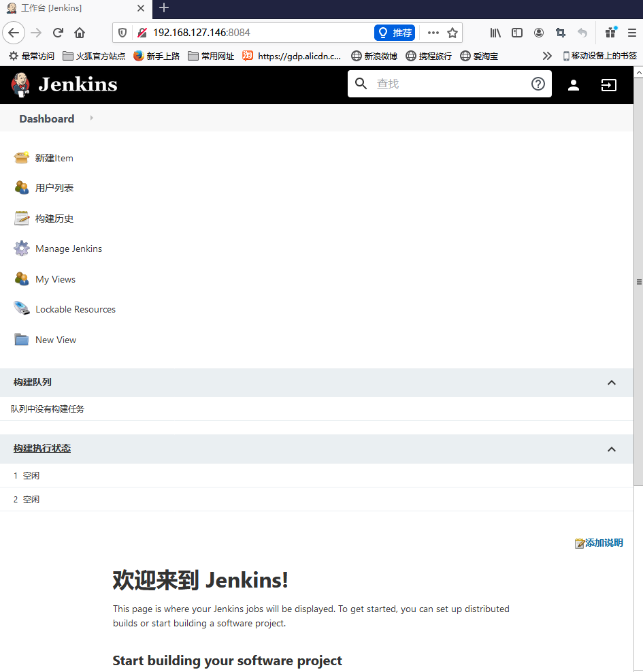Click the 构建历史 notepad icon
This screenshot has height=672, width=643.
click(x=22, y=219)
